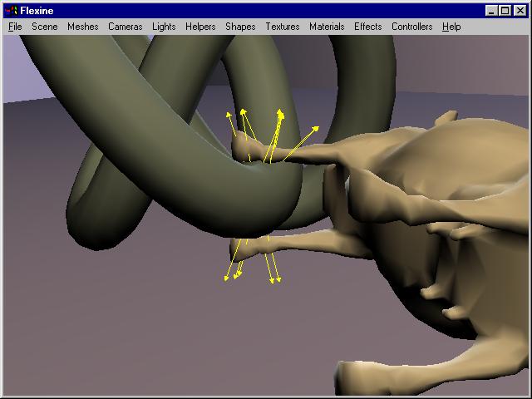
Task: Minimize the Flexine window
Action: tap(491, 11)
